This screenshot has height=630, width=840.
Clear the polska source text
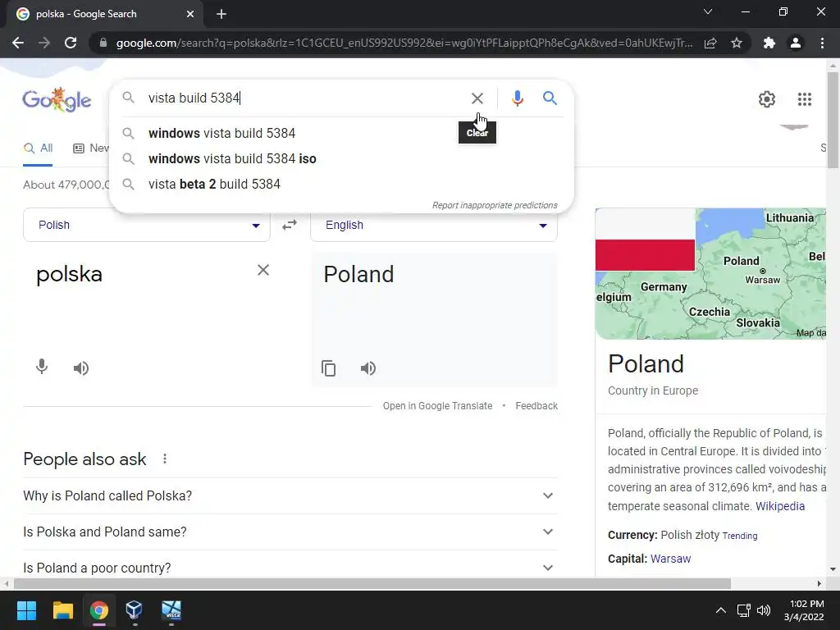pyautogui.click(x=263, y=270)
